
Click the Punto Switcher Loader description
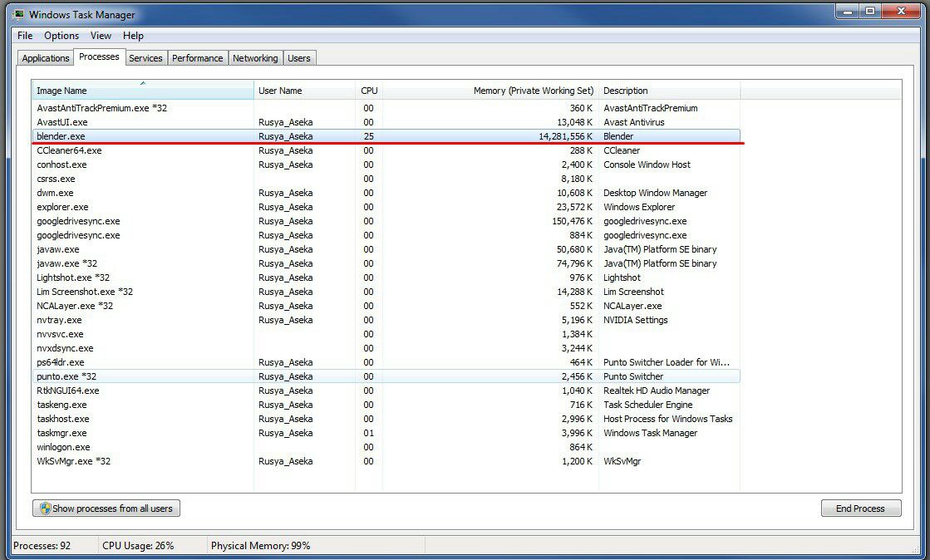click(x=666, y=362)
